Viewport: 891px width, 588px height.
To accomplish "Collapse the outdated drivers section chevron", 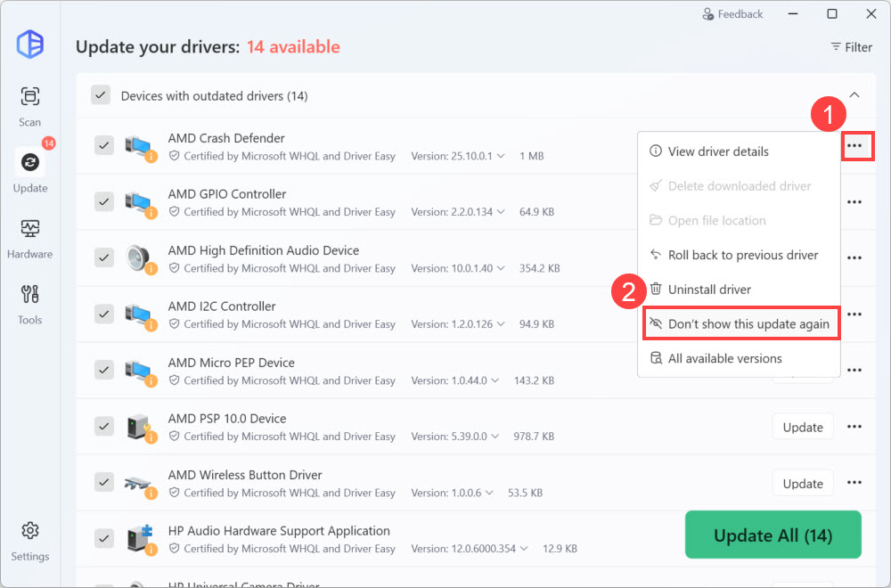I will click(x=854, y=94).
